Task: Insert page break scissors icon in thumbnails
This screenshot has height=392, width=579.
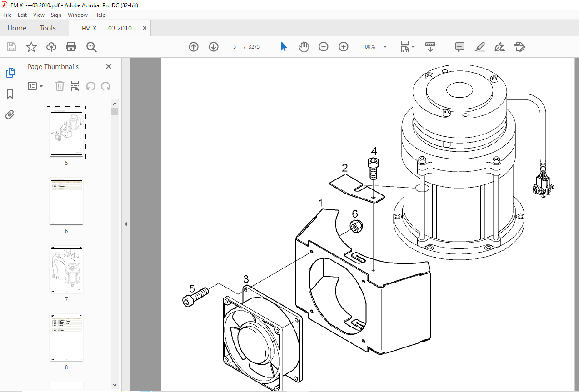Action: [x=75, y=86]
